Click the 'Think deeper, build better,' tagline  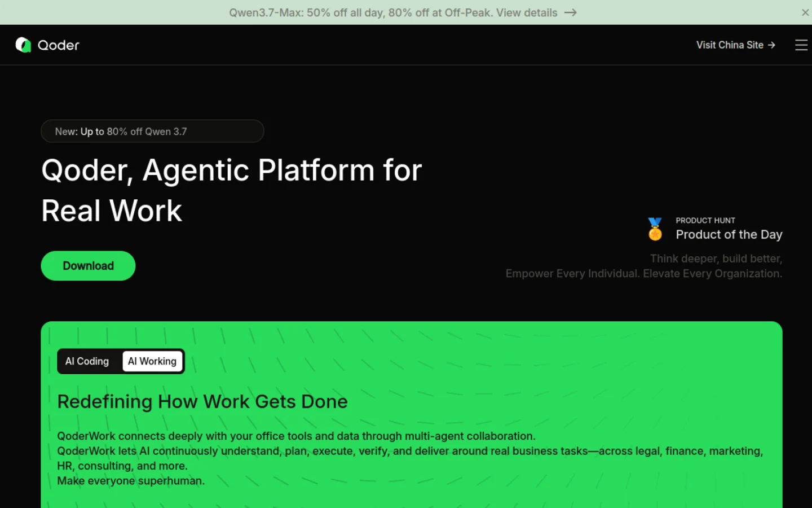pos(716,259)
